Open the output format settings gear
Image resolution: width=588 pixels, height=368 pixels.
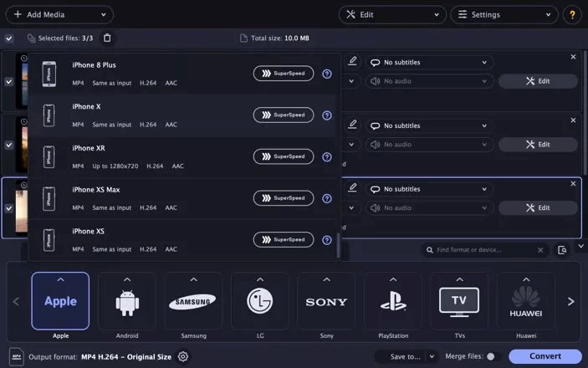(x=183, y=356)
